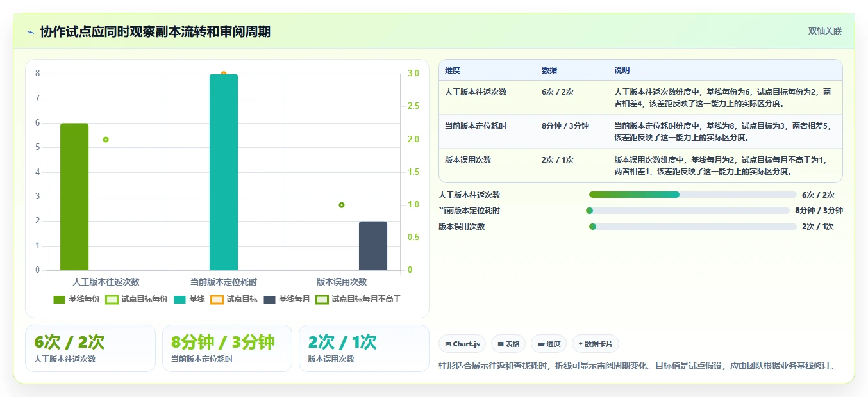Toggle the 试点目标 orange legend item
Screen dimensions: 868x397
click(234, 299)
